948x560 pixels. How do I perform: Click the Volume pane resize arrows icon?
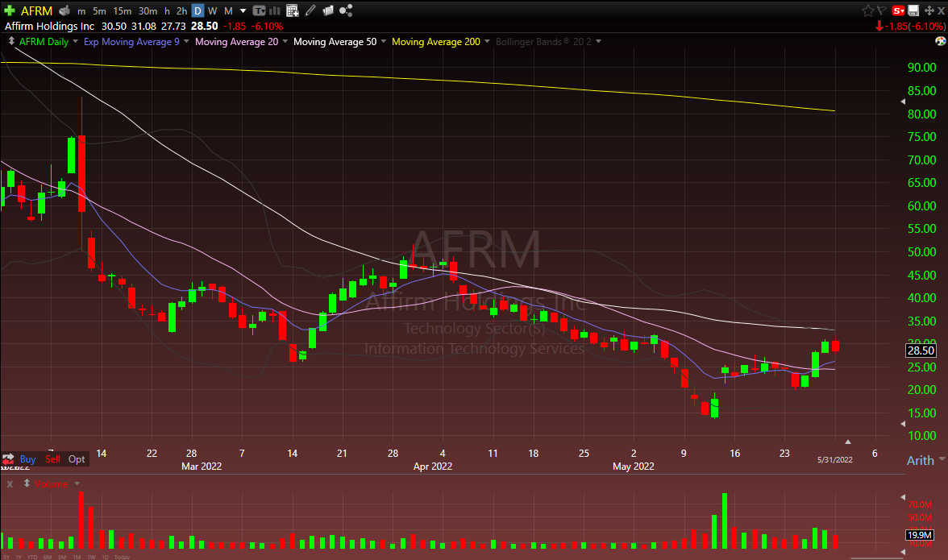pos(27,483)
